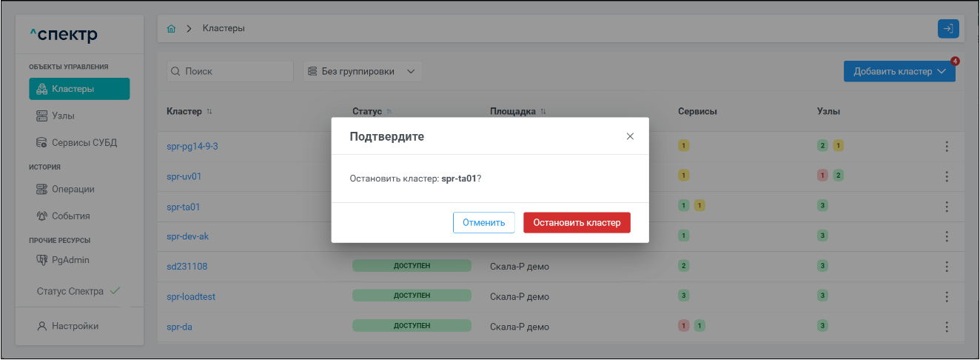This screenshot has height=360, width=980.
Task: Open Операции history section
Action: 73,190
